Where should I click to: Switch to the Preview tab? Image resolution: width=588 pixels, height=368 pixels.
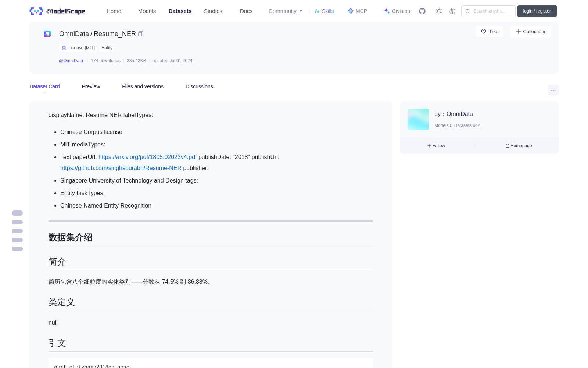coord(91,86)
